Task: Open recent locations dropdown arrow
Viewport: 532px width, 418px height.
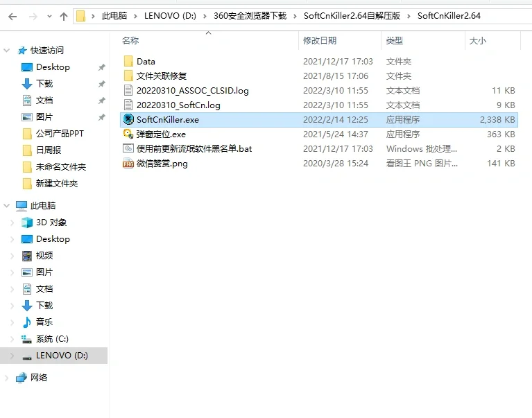Action: coord(49,16)
